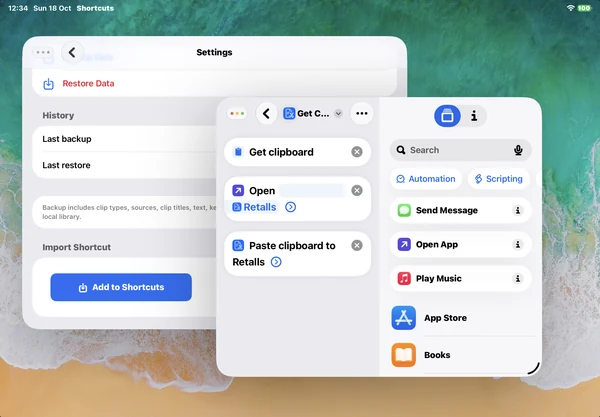Screen dimensions: 600x417
Task: Open the Settings window's three-dot control
Action: 43,52
